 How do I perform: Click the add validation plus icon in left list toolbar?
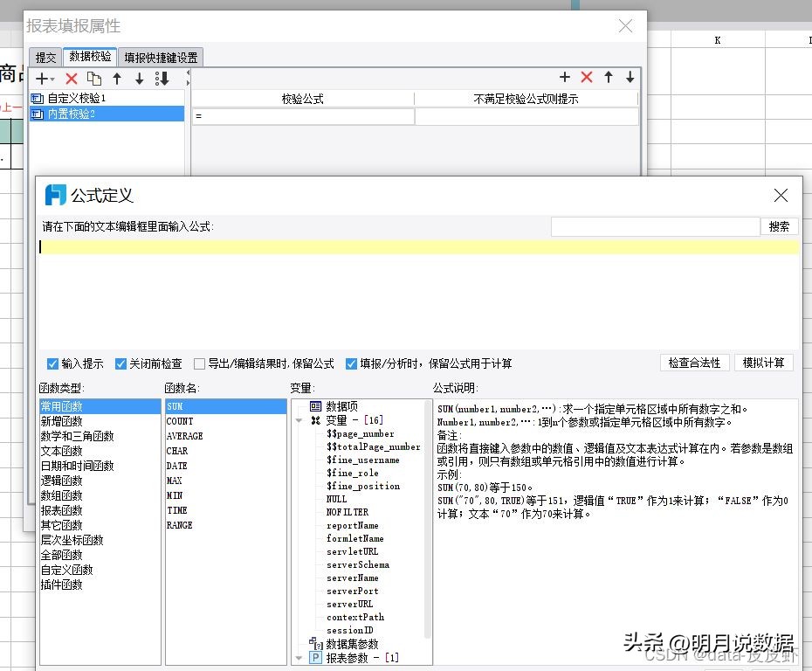tap(41, 79)
